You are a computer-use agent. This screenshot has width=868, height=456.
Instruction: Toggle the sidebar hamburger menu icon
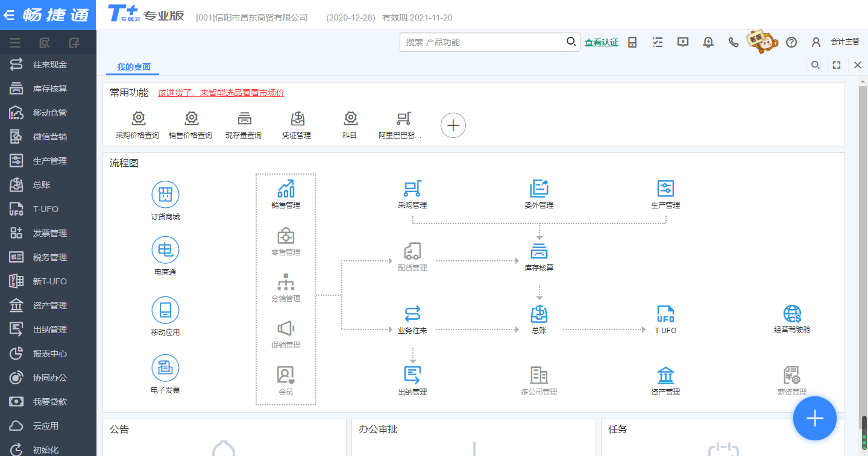[x=15, y=43]
